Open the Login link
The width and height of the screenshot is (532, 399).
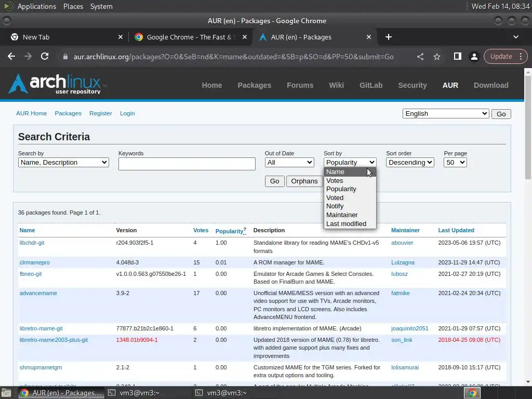coord(127,113)
